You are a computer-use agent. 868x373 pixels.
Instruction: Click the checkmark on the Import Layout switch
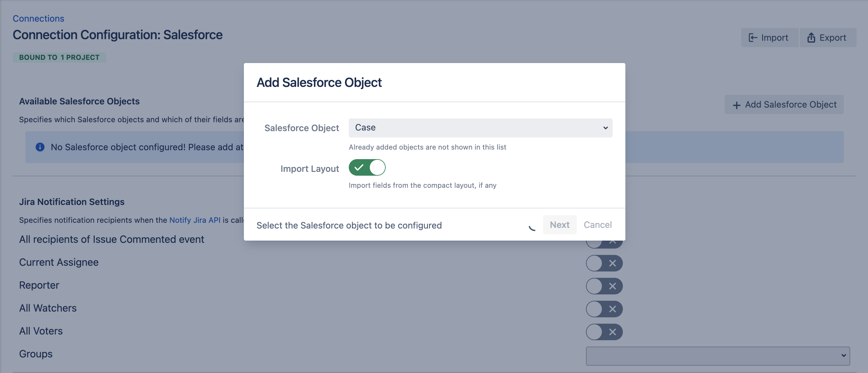(359, 167)
